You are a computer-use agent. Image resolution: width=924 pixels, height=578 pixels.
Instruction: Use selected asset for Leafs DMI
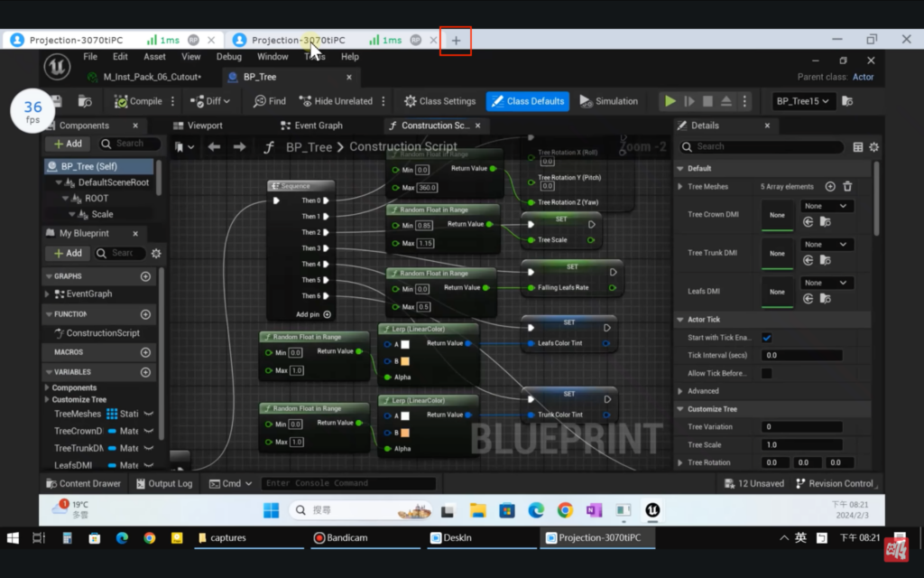click(808, 299)
